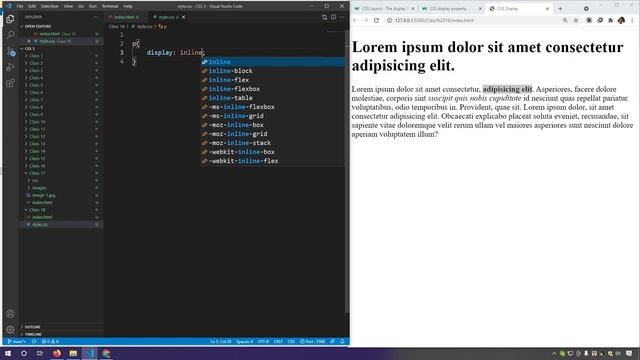Open File Explorer from the taskbar
Screen dimensions: 640x360
pos(73,353)
